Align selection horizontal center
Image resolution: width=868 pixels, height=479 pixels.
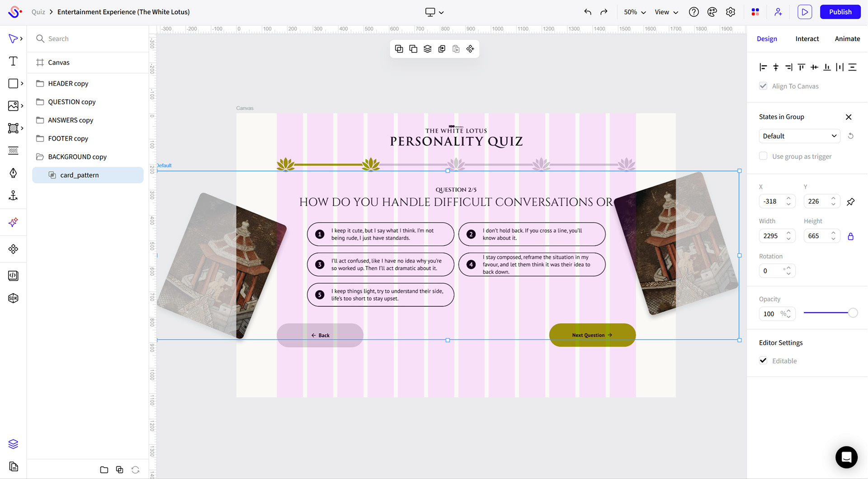[x=776, y=67]
